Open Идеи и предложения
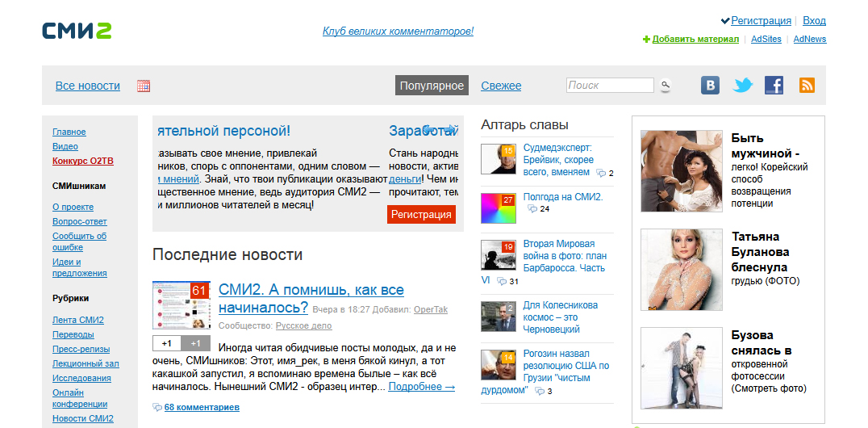Image resolution: width=868 pixels, height=428 pixels. tap(80, 267)
